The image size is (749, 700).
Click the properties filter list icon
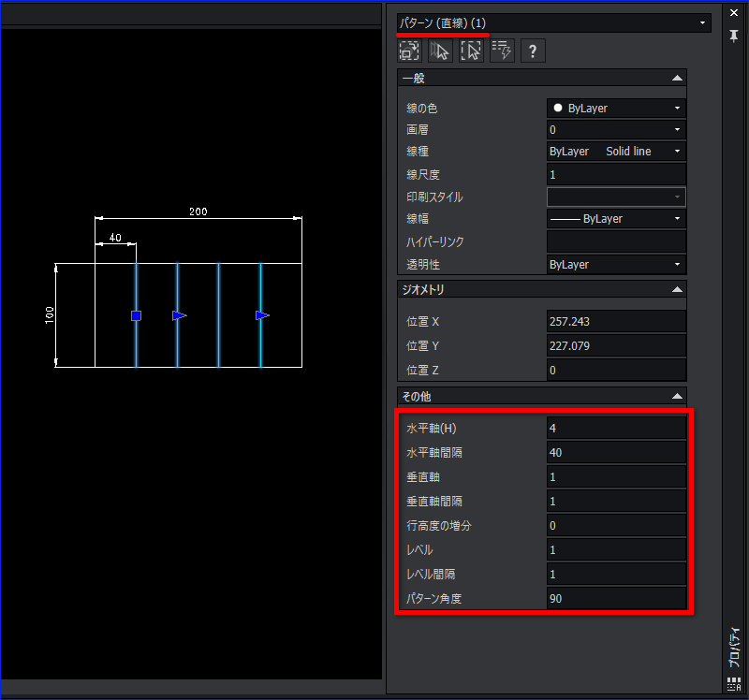point(502,51)
